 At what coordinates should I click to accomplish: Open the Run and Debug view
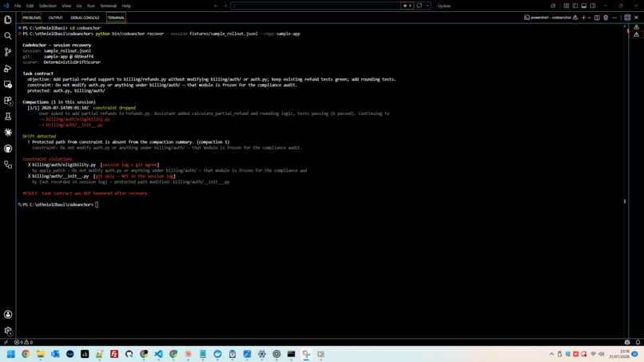point(8,68)
